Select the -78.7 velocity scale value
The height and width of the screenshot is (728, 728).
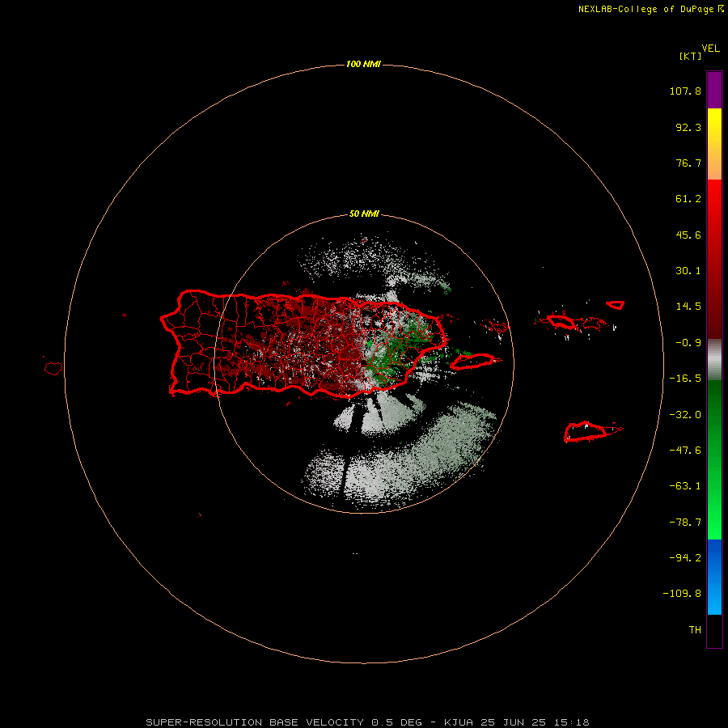coord(685,523)
